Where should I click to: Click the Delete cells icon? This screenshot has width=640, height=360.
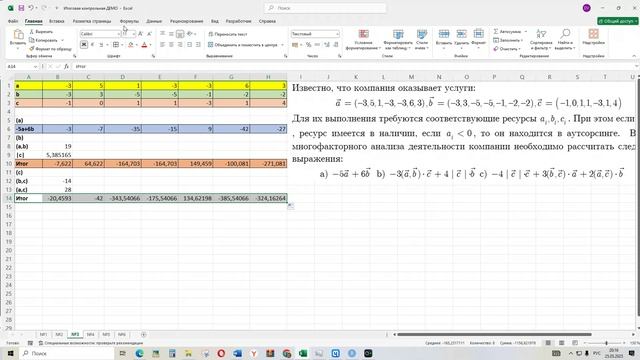(x=462, y=33)
